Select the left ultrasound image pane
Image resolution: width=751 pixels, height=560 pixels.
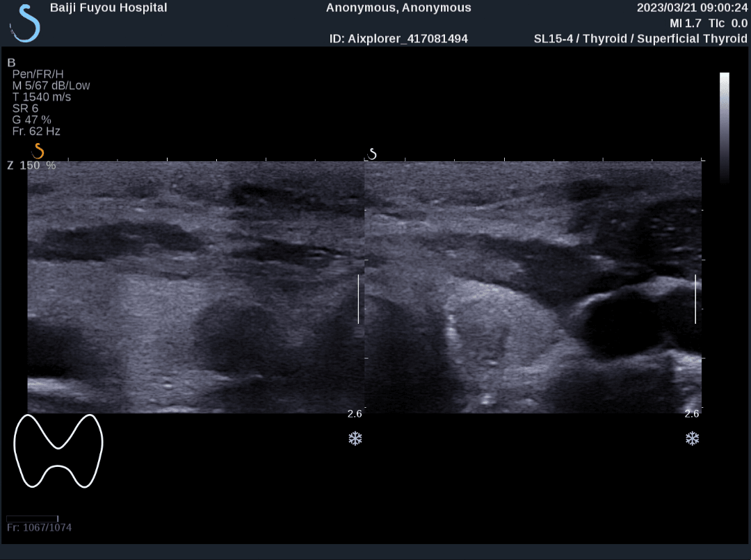195,287
